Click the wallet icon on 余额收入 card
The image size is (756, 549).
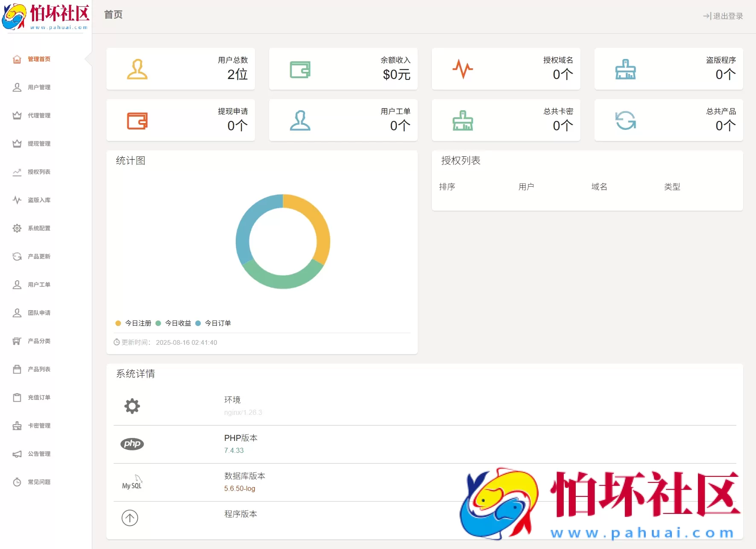[x=300, y=69]
